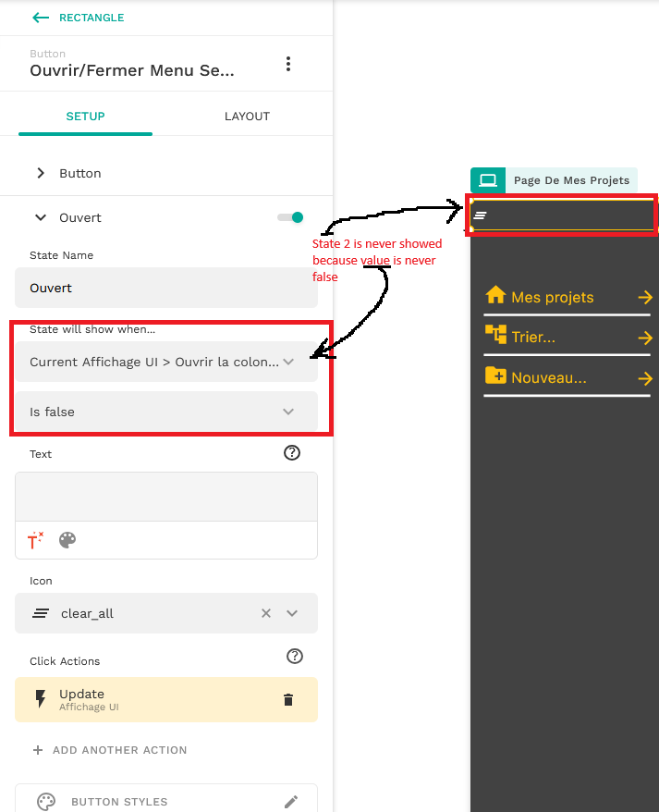The width and height of the screenshot is (659, 812).
Task: Switch to the Setup tab
Action: pos(85,116)
